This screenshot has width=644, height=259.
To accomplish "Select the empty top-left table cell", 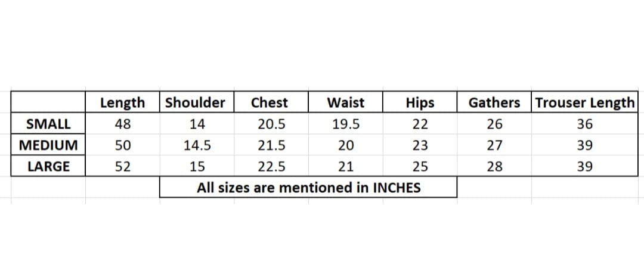I will tap(48, 102).
